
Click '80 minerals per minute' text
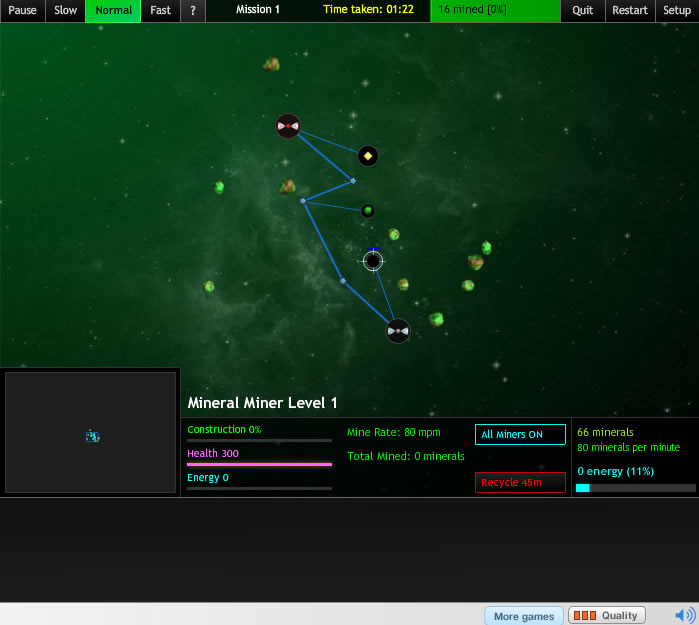(629, 447)
